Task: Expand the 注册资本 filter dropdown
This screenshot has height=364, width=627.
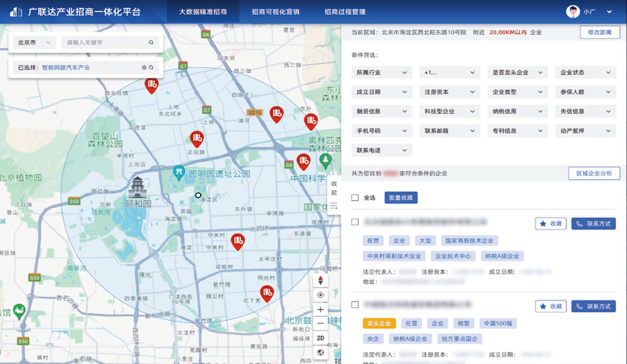Action: 449,92
